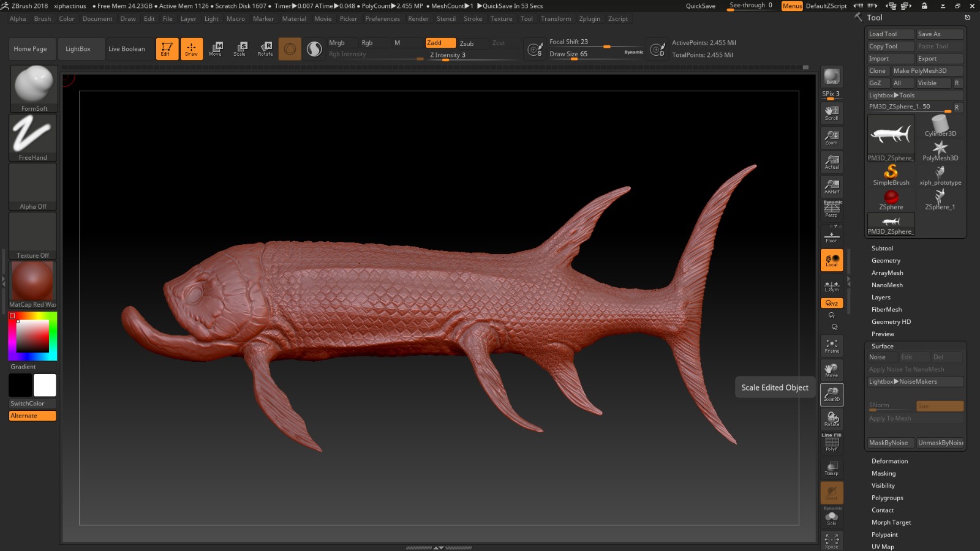Toggle PolyF line fill display
The image size is (980, 551).
pyautogui.click(x=831, y=443)
